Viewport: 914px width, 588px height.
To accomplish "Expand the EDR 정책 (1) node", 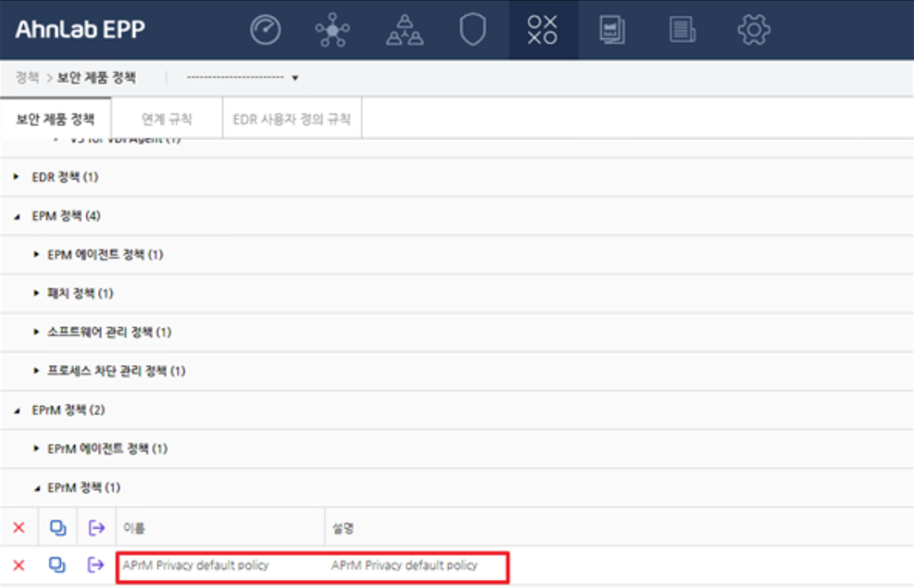I will click(16, 176).
